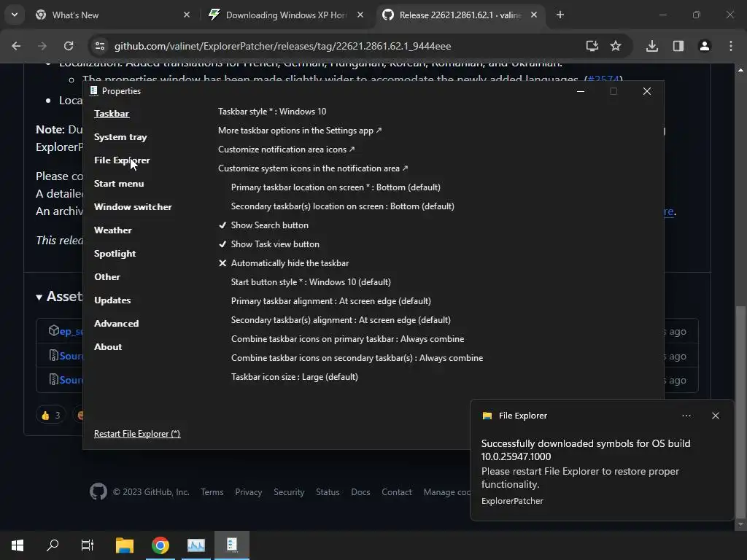Switch to Chrome icon on taskbar
This screenshot has height=560, width=747.
[160, 545]
